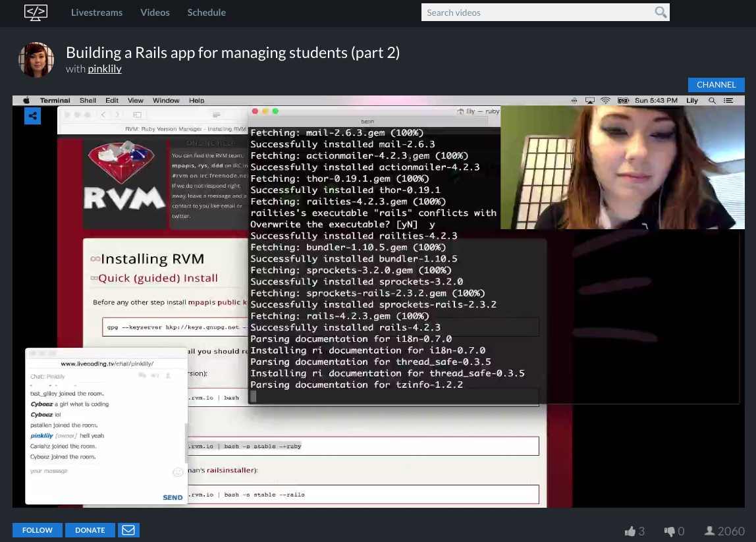Open the Apple menu icon
This screenshot has width=756, height=542.
(26, 100)
